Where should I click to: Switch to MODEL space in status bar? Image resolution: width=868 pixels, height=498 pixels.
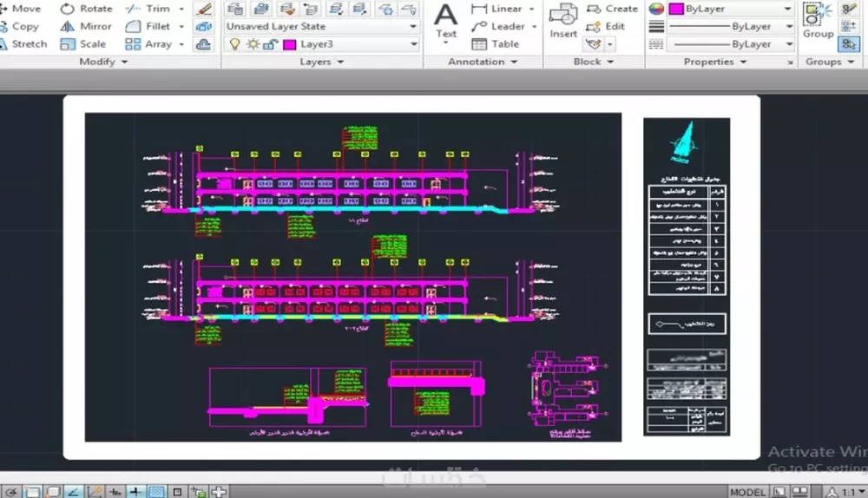pos(747,492)
